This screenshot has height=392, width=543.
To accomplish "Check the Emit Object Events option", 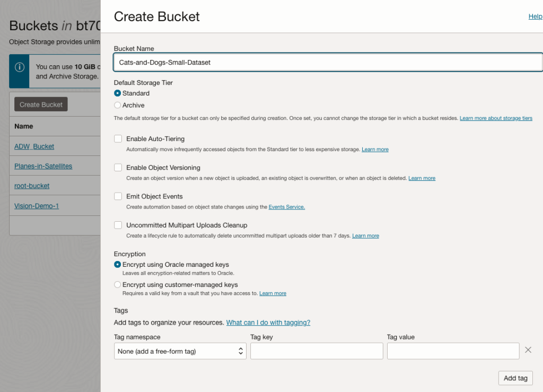I will [x=118, y=196].
